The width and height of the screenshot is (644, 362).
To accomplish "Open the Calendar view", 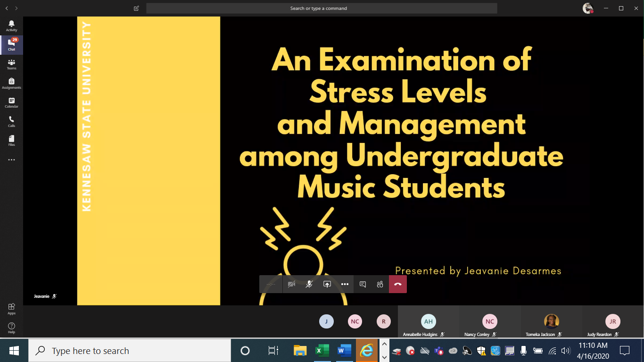I will [x=11, y=102].
